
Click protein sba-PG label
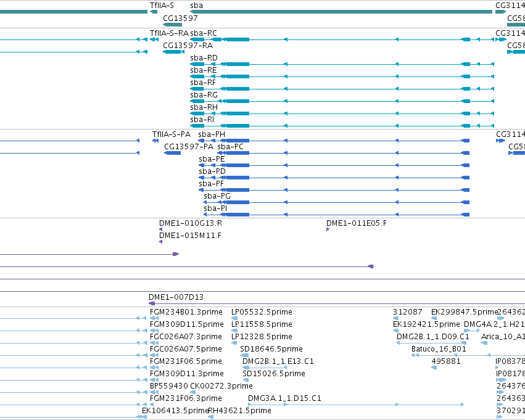tap(217, 197)
